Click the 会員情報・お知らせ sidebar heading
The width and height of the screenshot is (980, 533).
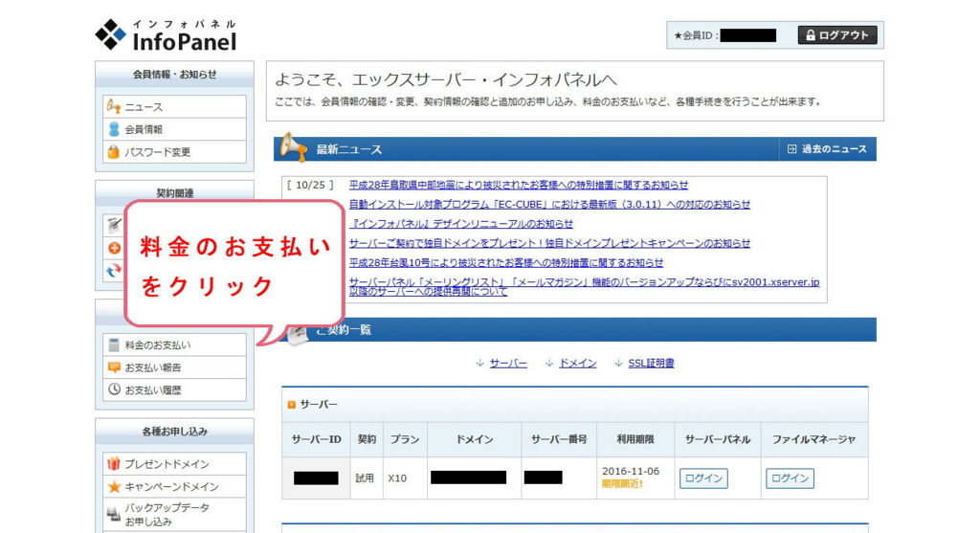(x=174, y=74)
